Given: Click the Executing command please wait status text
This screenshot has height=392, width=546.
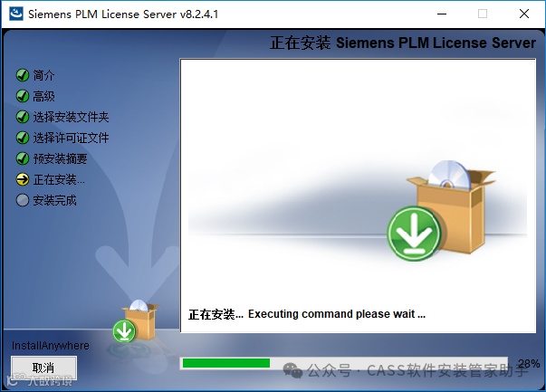Looking at the screenshot, I should [x=337, y=314].
